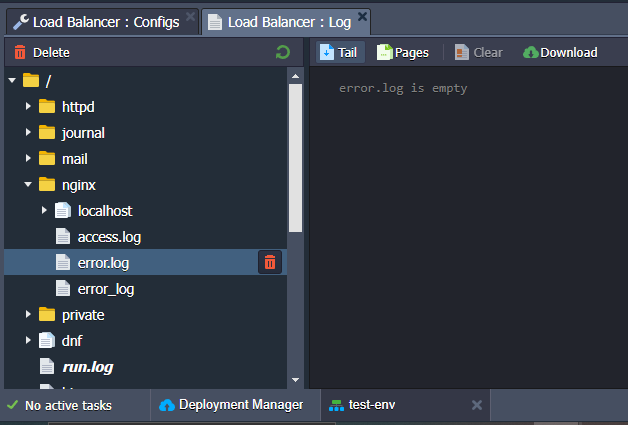Select the nginx folder icon
This screenshot has width=628, height=425.
pyautogui.click(x=47, y=184)
